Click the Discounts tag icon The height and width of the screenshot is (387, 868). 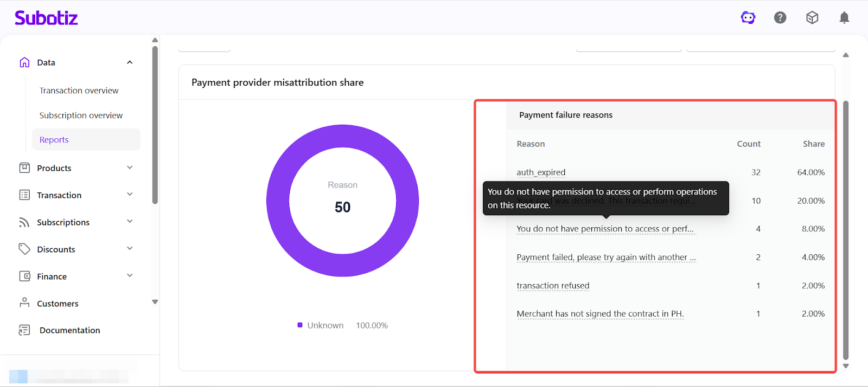(24, 249)
